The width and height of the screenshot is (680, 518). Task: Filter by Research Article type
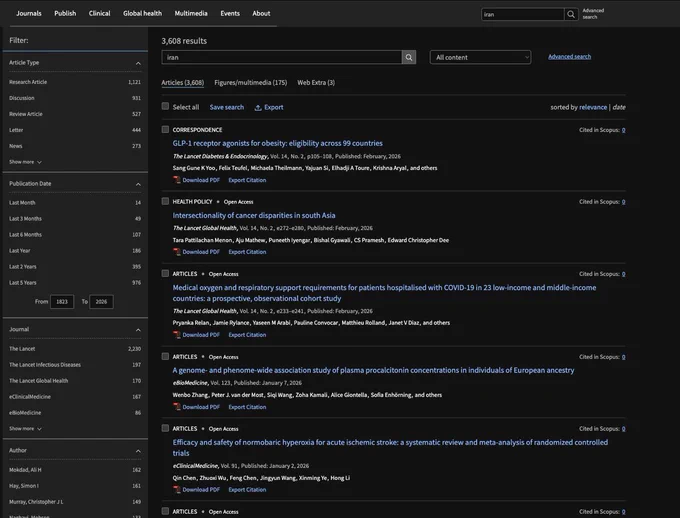[x=75, y=82]
